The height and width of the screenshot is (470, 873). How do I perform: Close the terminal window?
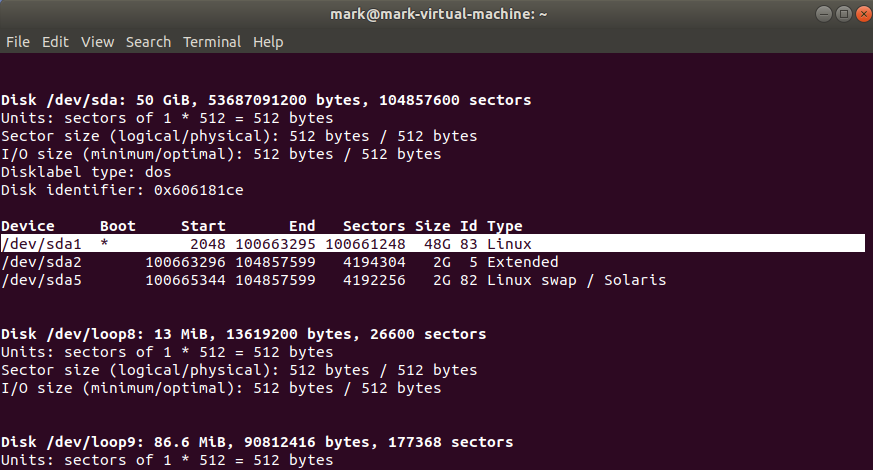click(x=864, y=14)
